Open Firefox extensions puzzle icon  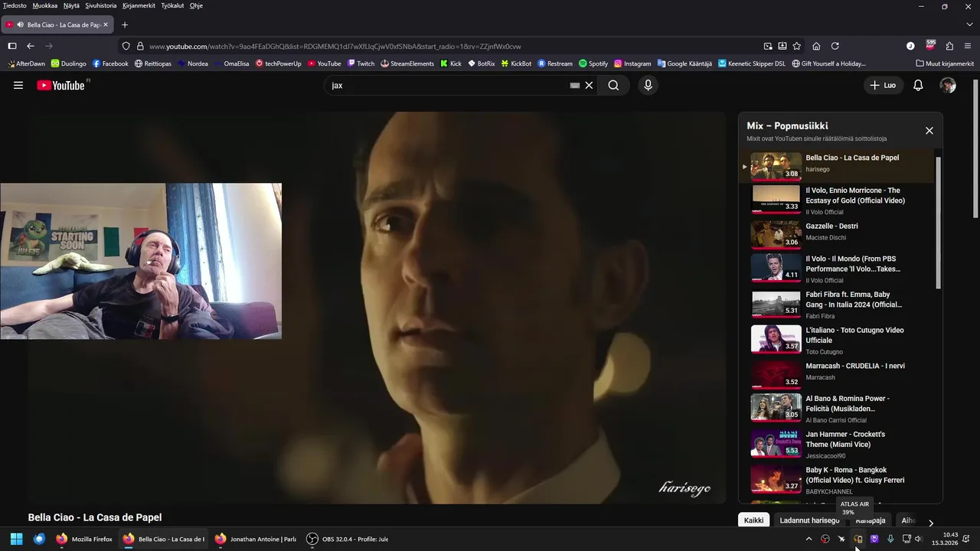(949, 46)
